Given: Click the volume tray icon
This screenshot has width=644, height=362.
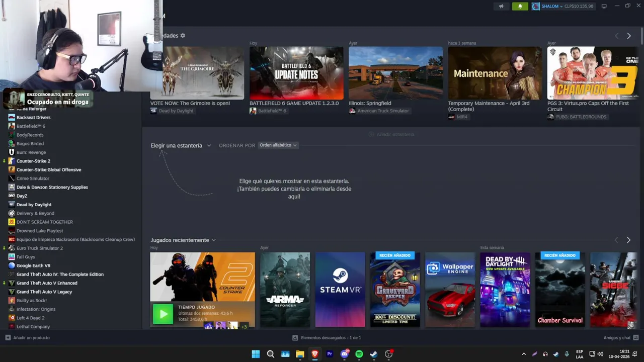Looking at the screenshot, I should click(x=600, y=354).
